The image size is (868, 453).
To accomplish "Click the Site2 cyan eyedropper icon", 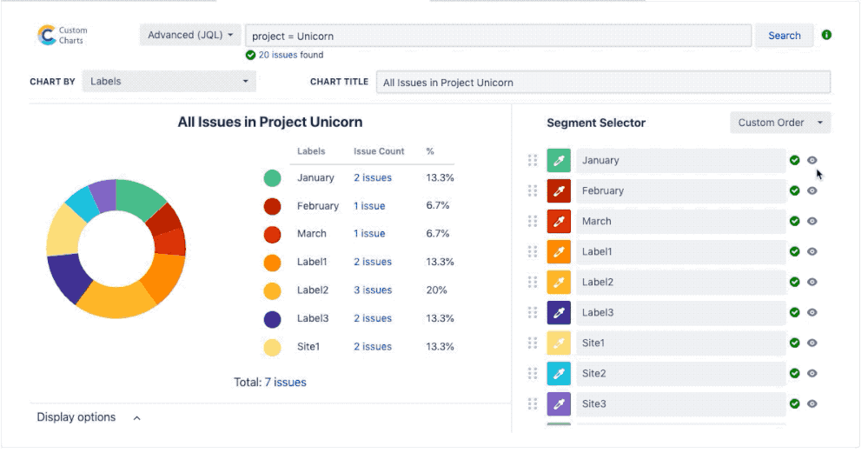I will pyautogui.click(x=559, y=374).
